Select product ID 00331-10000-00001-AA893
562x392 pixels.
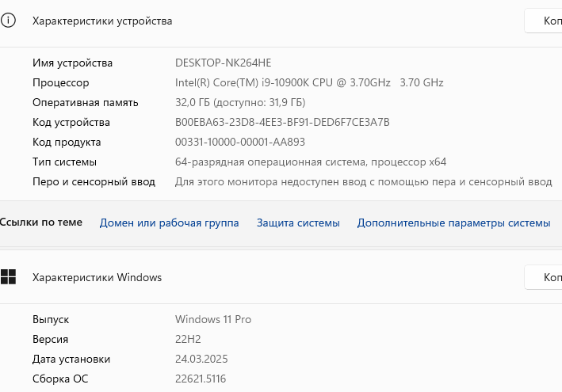coord(240,142)
